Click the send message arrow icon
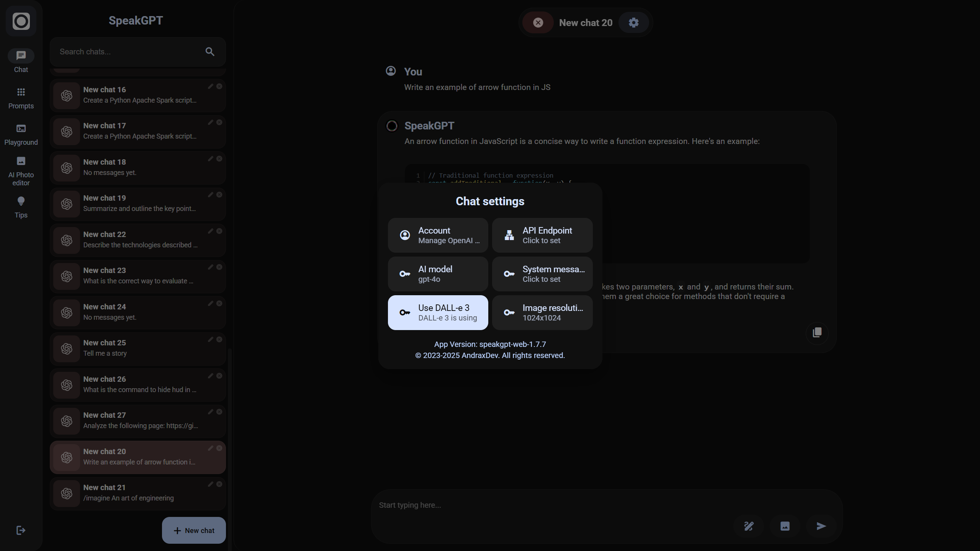 [821, 526]
